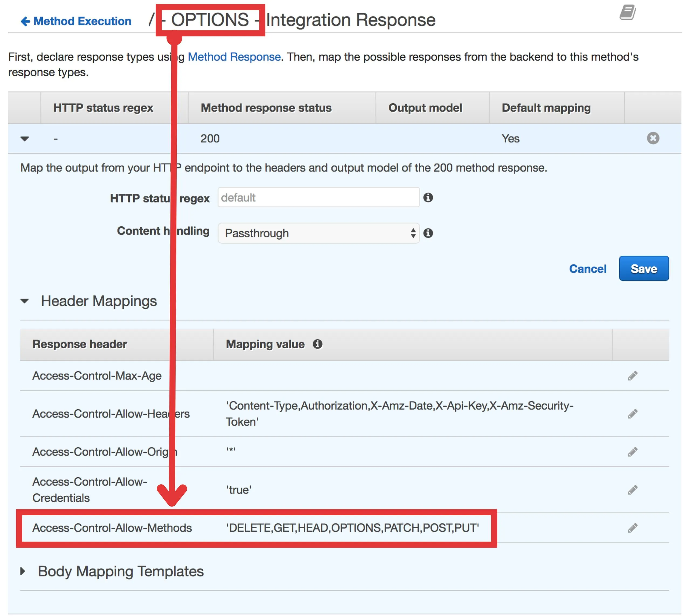Click info icon beside Mapping value header
This screenshot has width=683, height=616.
(317, 344)
